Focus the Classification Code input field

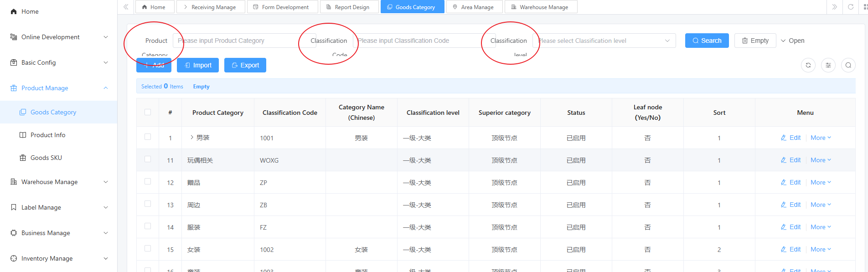pos(417,41)
